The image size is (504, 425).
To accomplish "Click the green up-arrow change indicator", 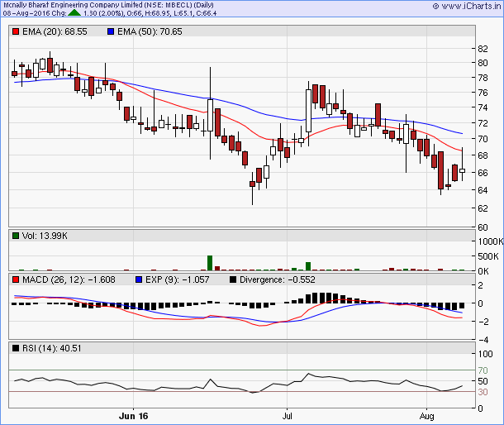I will click(x=74, y=13).
